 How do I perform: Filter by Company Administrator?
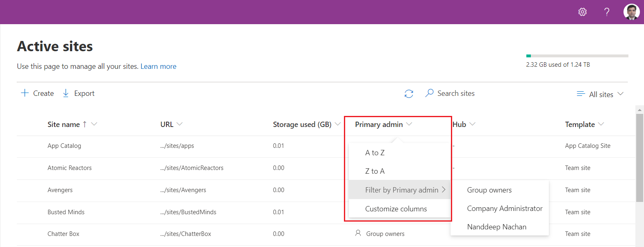pyautogui.click(x=504, y=208)
